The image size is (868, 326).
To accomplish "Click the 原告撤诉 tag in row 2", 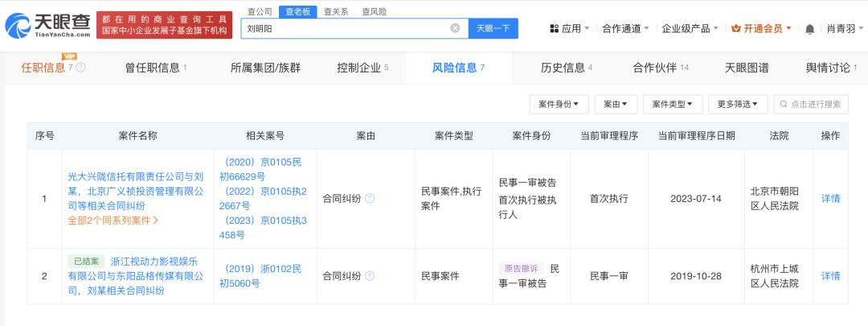I will coord(522,268).
